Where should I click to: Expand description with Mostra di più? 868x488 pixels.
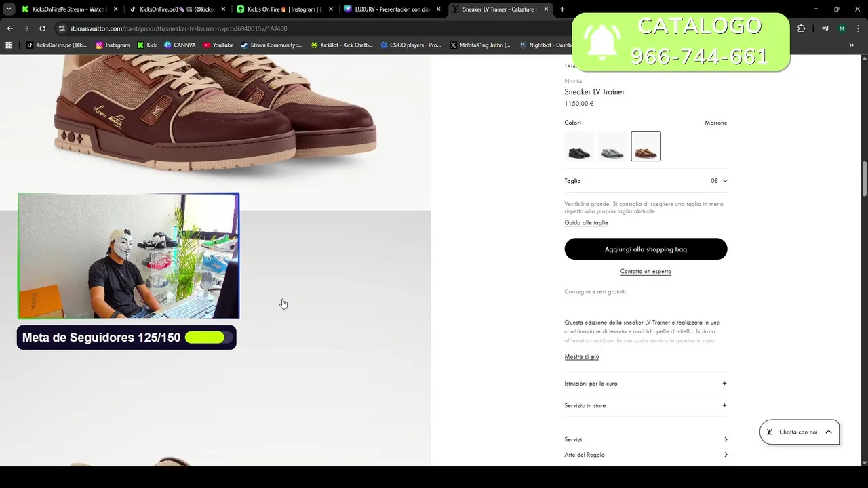point(582,357)
